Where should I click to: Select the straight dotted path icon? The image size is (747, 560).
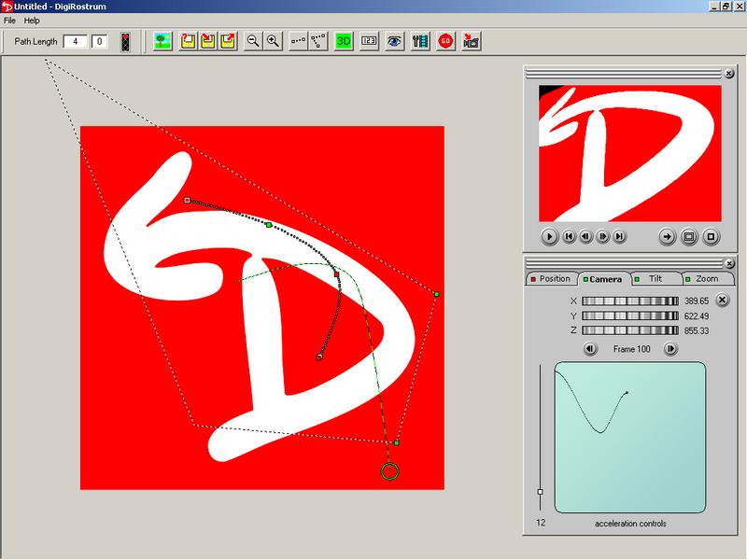298,41
